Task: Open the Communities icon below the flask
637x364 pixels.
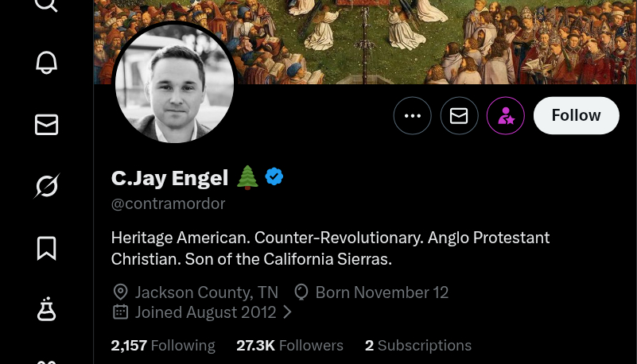Action: 46,362
